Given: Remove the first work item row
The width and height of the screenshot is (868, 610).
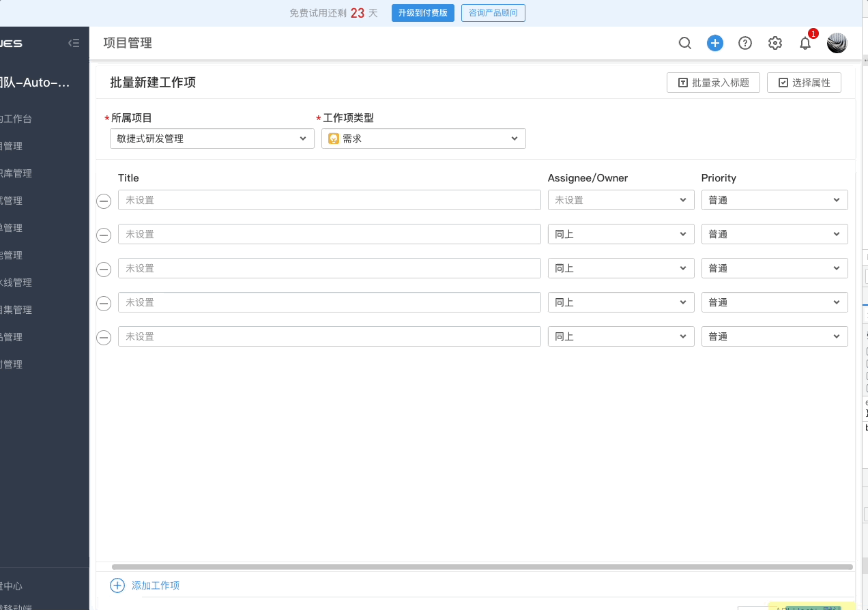Looking at the screenshot, I should [103, 201].
